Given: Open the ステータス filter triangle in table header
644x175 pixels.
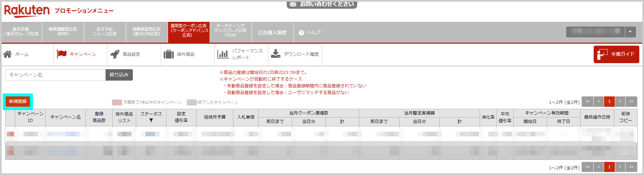Looking at the screenshot, I should [151, 120].
